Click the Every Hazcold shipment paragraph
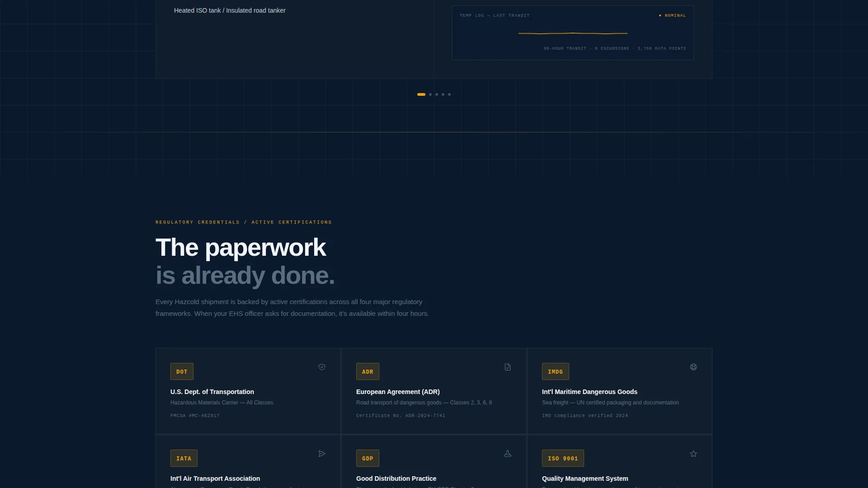The height and width of the screenshot is (488, 868). click(292, 308)
